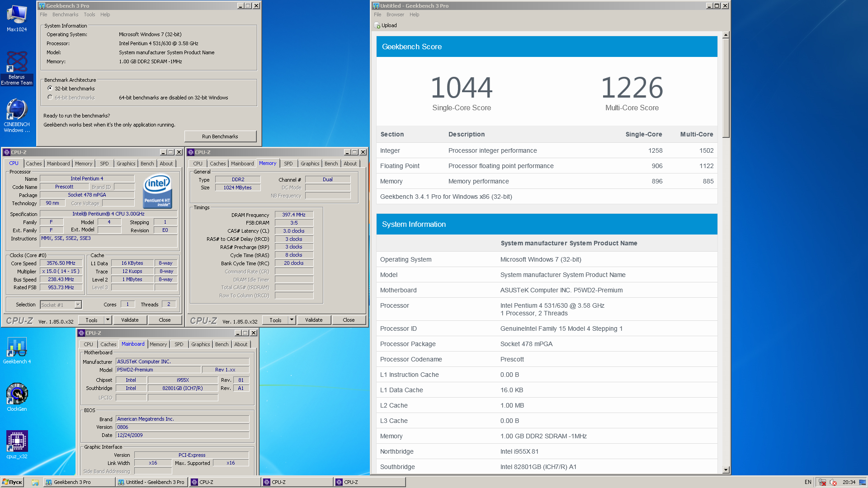Click scrollbar thumb in Geekbench results window
This screenshot has height=488, width=868.
coord(726,88)
